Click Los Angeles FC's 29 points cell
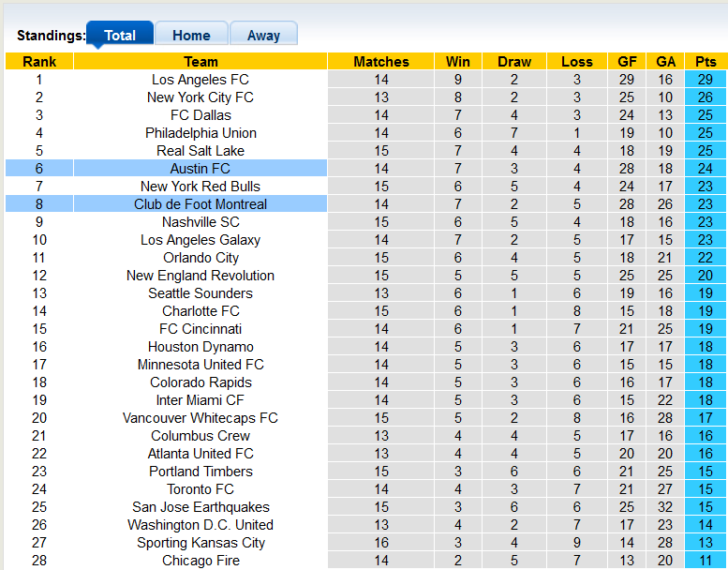The height and width of the screenshot is (570, 728). (706, 80)
